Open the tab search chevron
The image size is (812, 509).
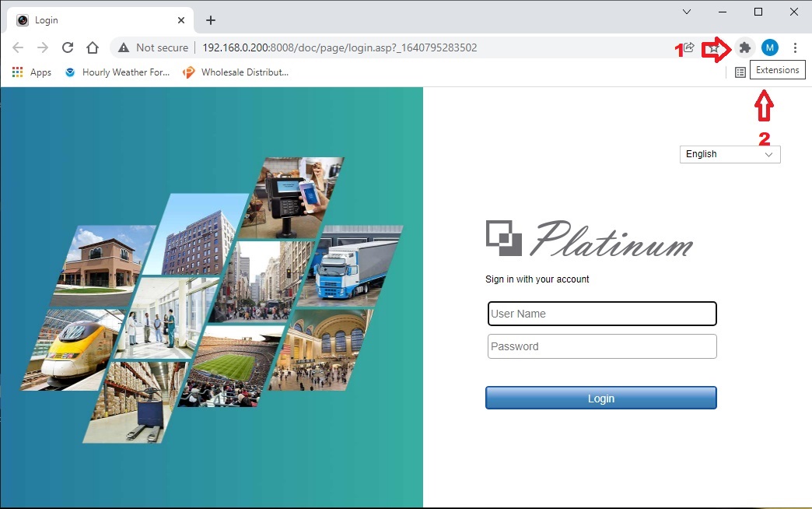687,12
